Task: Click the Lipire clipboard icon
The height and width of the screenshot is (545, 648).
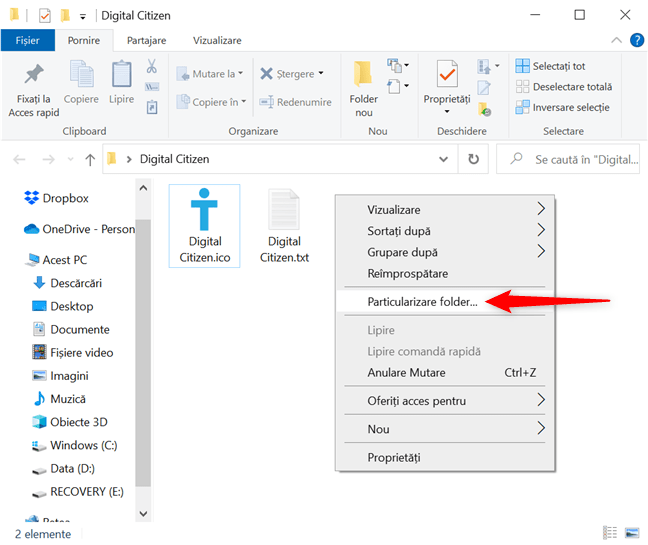Action: [122, 74]
